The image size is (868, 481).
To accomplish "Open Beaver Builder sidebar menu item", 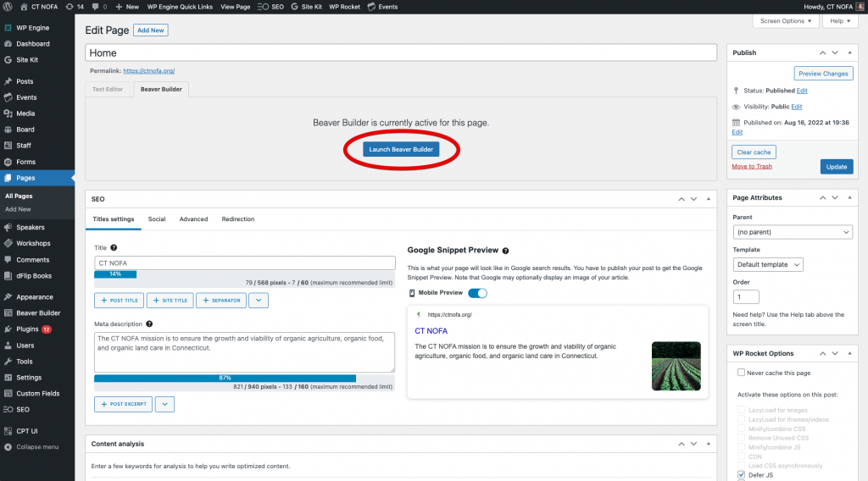I will [x=37, y=313].
